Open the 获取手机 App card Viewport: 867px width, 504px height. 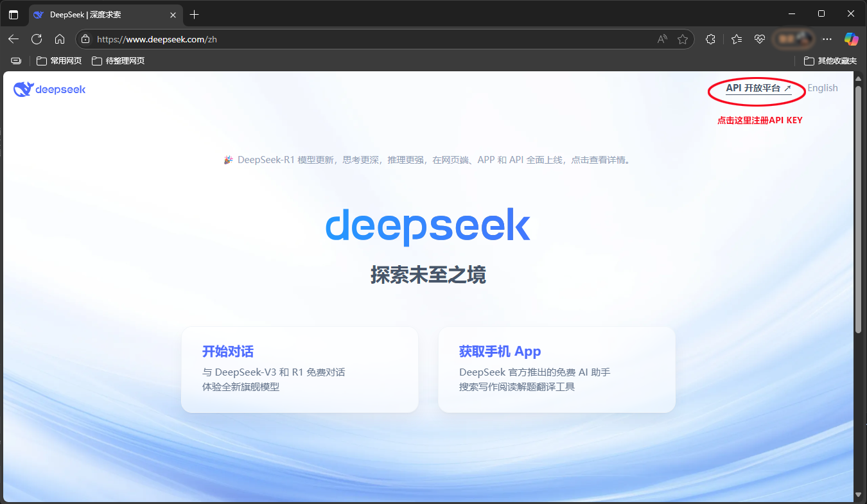(557, 369)
